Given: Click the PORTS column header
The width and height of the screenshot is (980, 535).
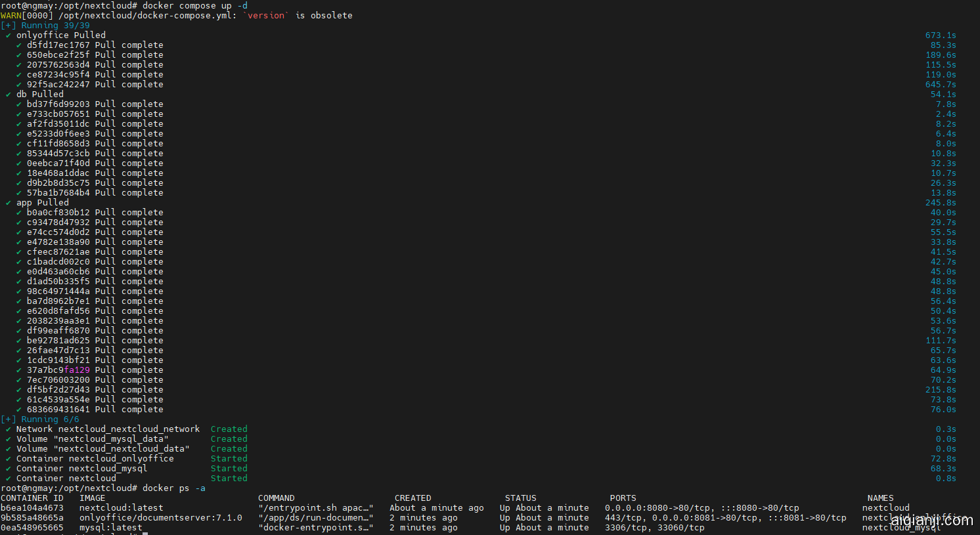Looking at the screenshot, I should (623, 498).
